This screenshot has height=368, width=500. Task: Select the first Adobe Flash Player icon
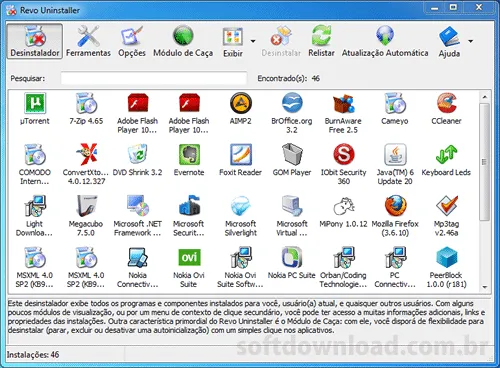137,103
